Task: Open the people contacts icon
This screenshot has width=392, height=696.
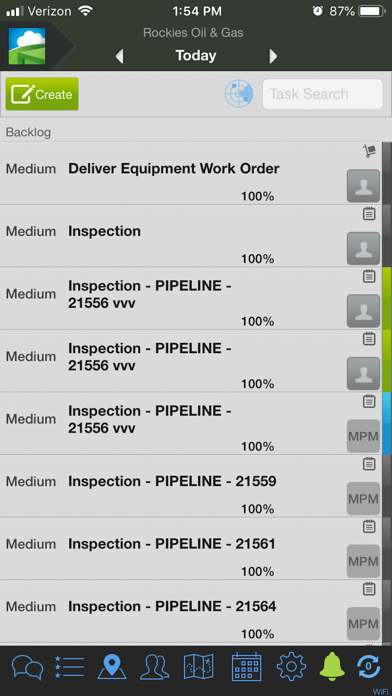Action: (x=154, y=667)
